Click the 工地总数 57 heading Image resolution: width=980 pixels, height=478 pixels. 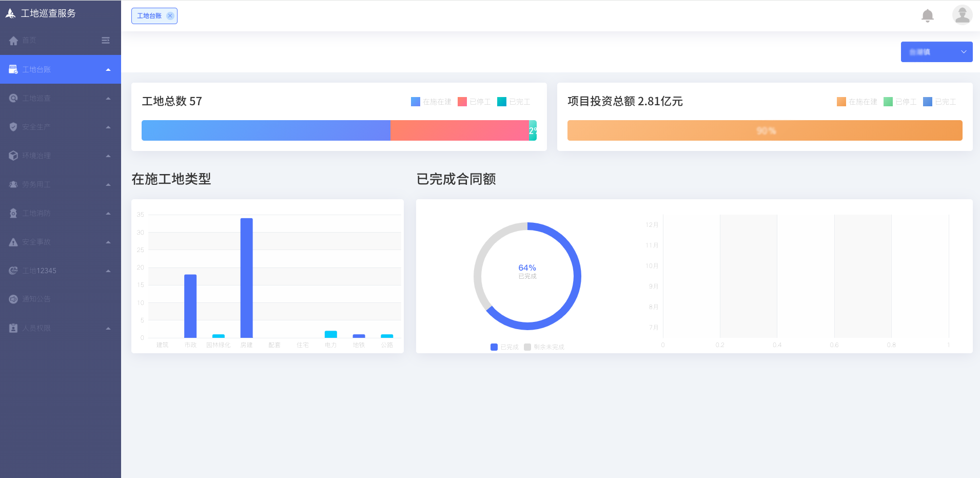pos(172,101)
